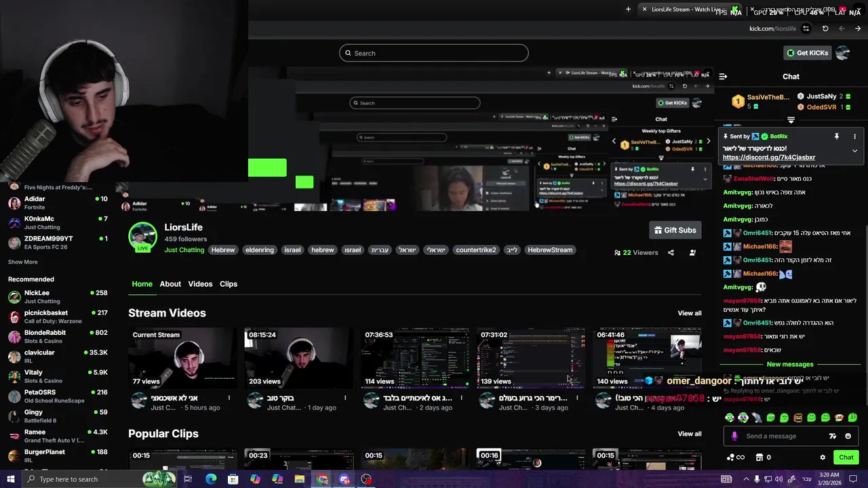Select the eldenring tag
The height and width of the screenshot is (488, 868).
click(x=260, y=250)
